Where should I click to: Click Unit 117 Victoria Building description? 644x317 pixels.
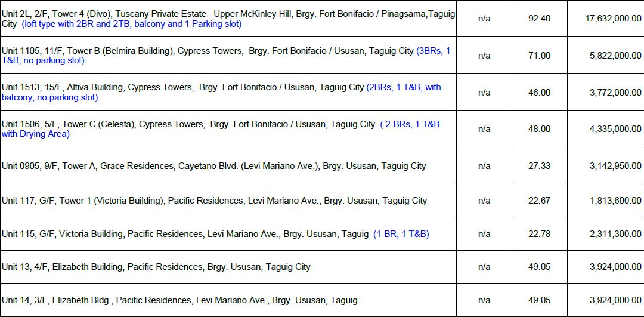(x=214, y=201)
